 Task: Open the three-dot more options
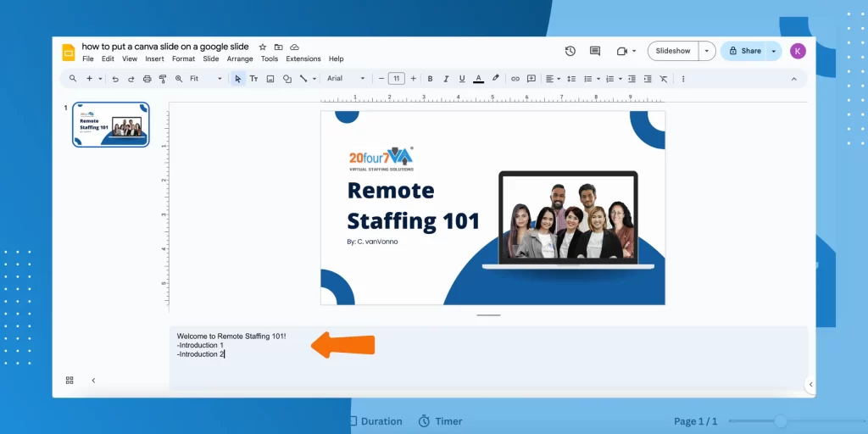(683, 79)
